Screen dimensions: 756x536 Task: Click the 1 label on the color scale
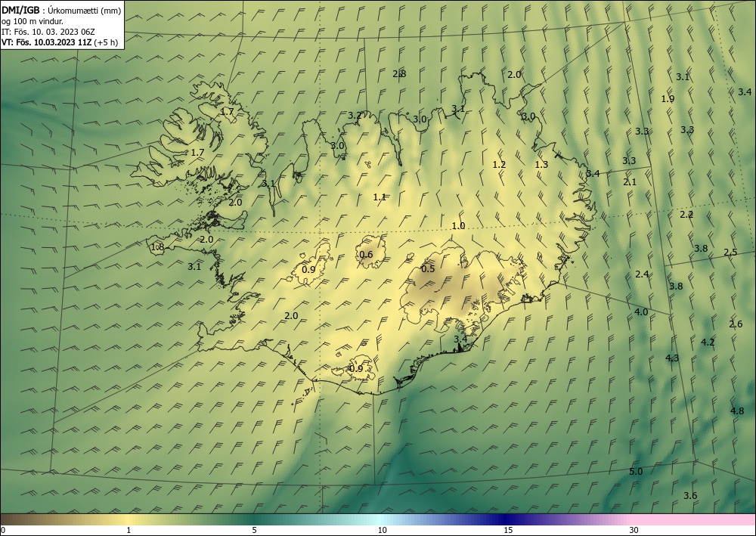129,530
